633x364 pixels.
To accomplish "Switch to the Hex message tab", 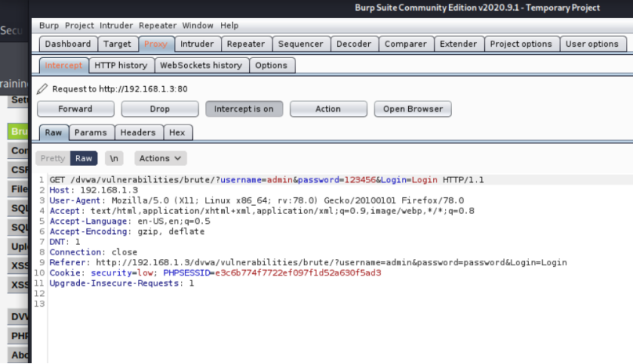I will [177, 132].
